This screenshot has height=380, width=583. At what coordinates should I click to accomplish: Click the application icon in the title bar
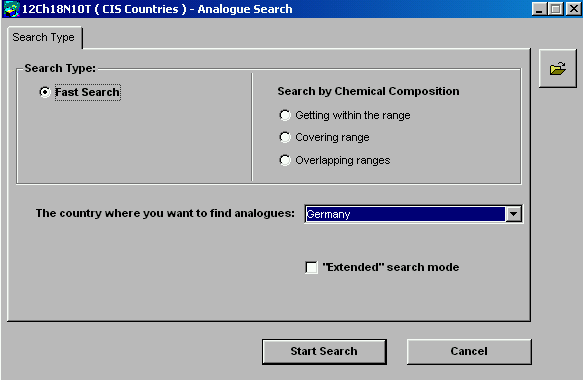[11, 9]
